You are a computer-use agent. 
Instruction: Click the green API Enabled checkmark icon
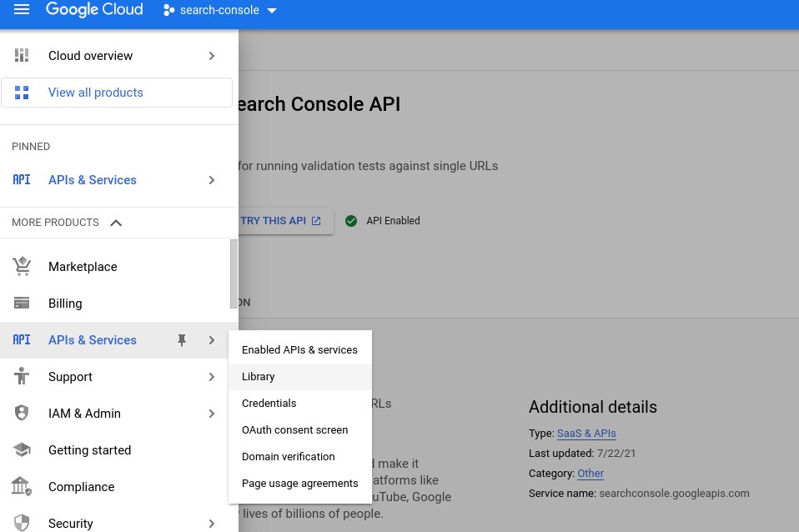(x=351, y=221)
